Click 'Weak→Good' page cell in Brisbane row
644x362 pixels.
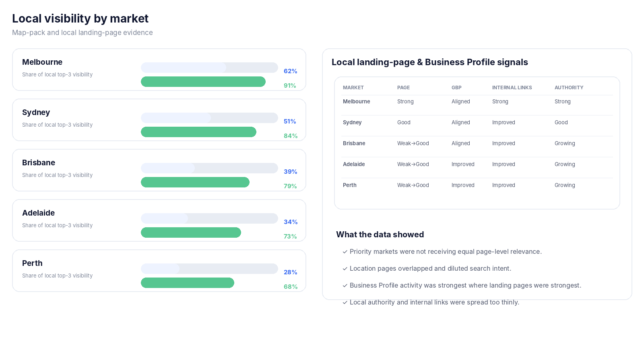413,144
